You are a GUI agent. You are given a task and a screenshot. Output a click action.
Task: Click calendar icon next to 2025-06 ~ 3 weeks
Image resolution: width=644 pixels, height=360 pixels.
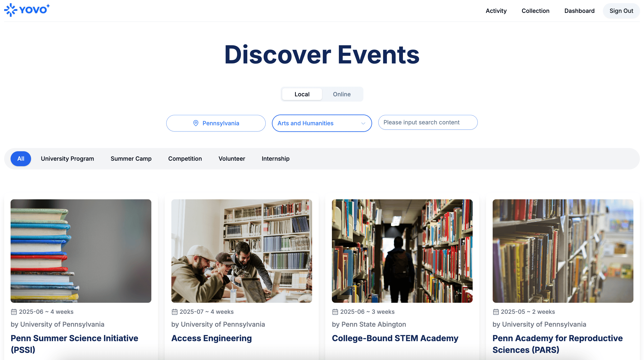335,312
